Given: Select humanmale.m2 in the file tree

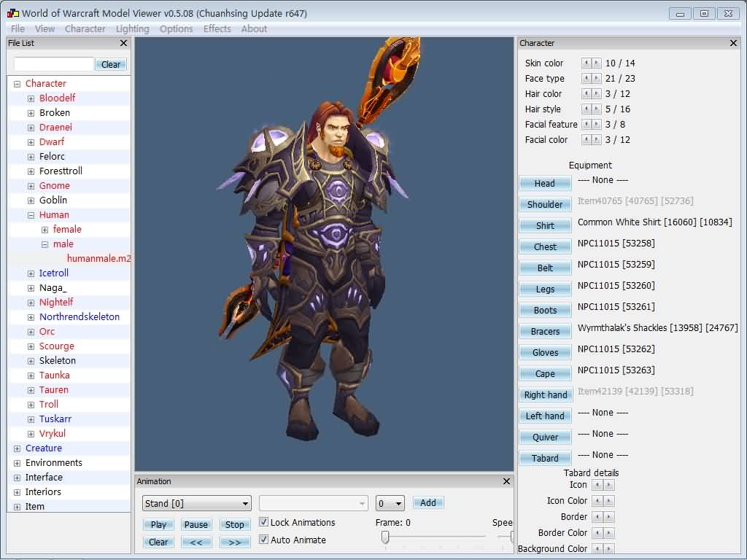Looking at the screenshot, I should [x=98, y=259].
